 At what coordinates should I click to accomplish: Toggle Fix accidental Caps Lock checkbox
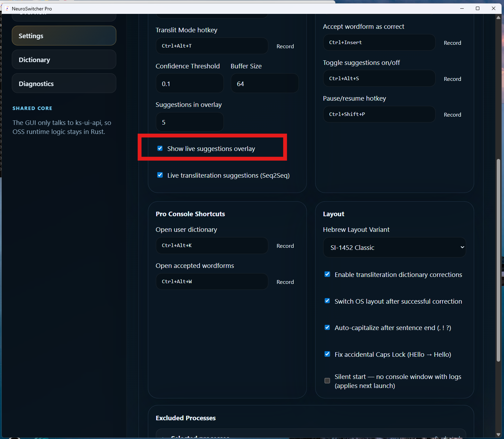coord(327,354)
